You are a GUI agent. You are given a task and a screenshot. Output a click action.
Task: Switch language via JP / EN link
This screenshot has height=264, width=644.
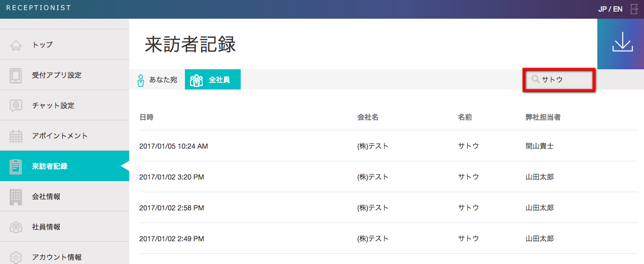[610, 9]
